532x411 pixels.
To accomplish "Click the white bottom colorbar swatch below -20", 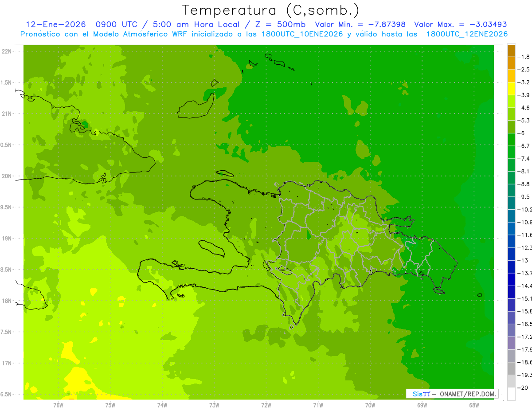I will pos(511,394).
